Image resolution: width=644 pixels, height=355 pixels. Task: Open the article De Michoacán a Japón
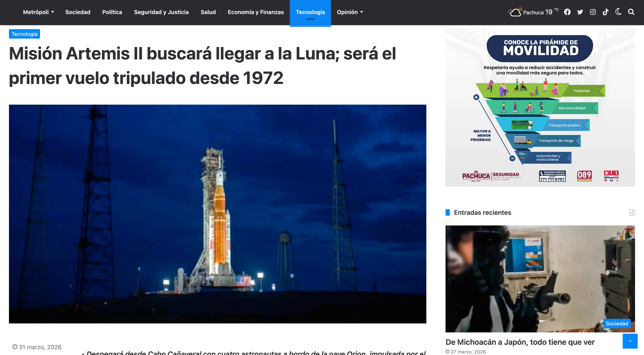(520, 342)
